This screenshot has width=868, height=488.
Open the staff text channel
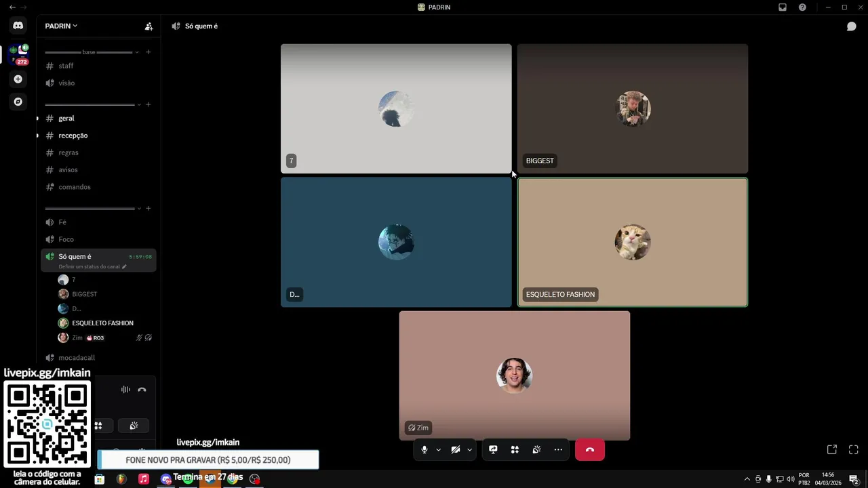tap(98, 66)
